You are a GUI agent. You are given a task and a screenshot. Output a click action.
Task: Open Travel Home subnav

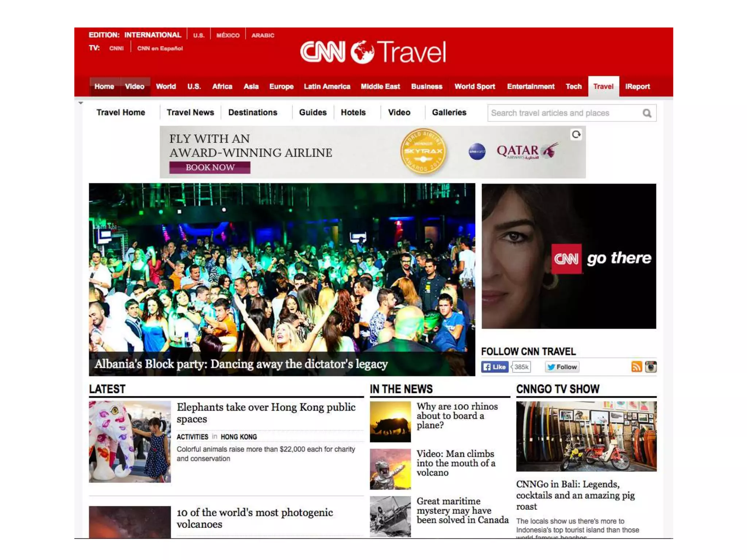121,112
